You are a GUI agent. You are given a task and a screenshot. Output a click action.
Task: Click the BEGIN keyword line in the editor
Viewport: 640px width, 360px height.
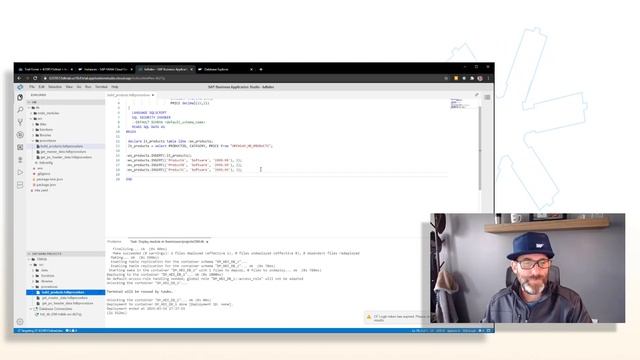coord(131,132)
